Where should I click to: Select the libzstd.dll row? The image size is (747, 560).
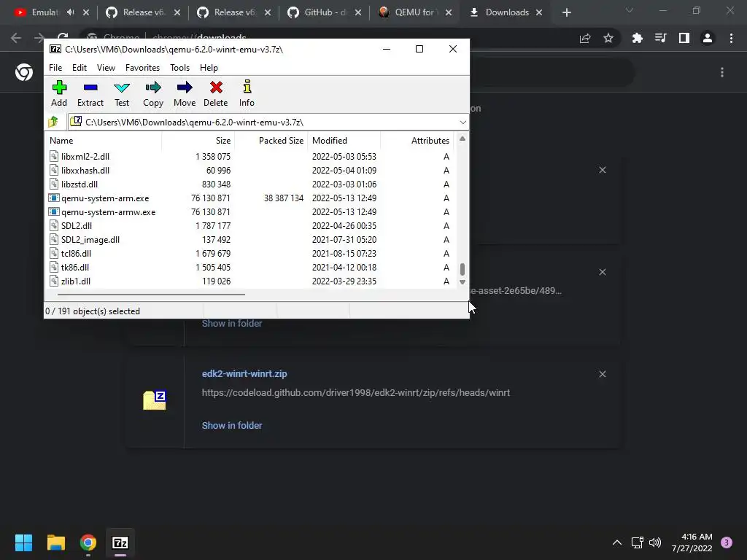point(251,184)
